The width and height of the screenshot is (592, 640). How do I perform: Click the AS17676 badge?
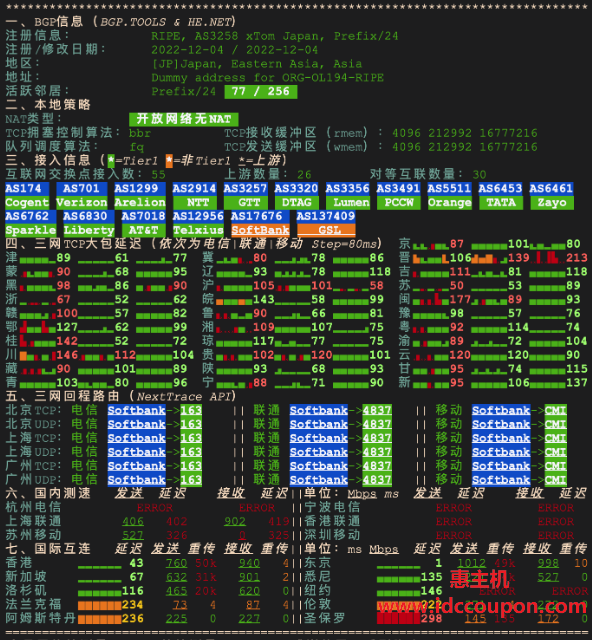coord(260,216)
